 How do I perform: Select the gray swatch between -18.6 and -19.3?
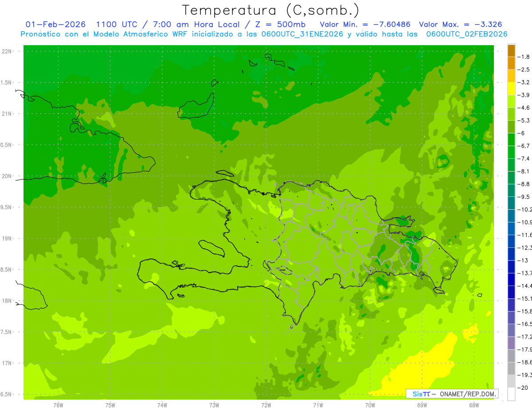click(511, 368)
